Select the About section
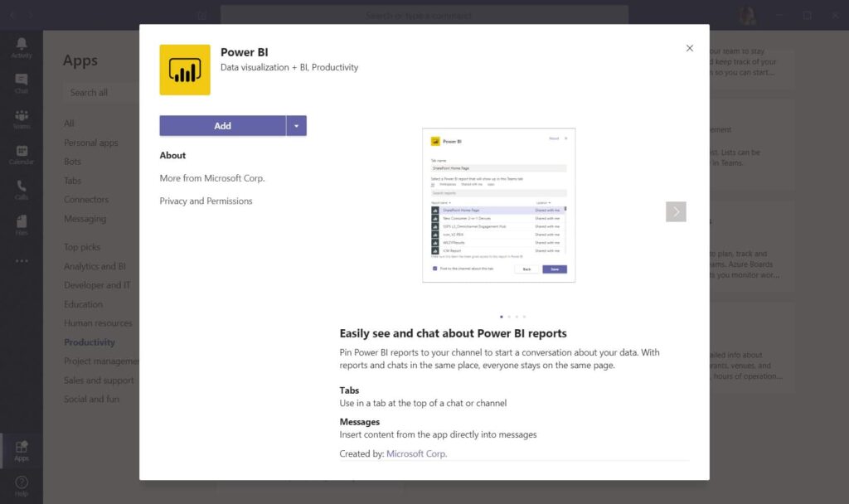Screen dimensions: 849x504 (172, 155)
